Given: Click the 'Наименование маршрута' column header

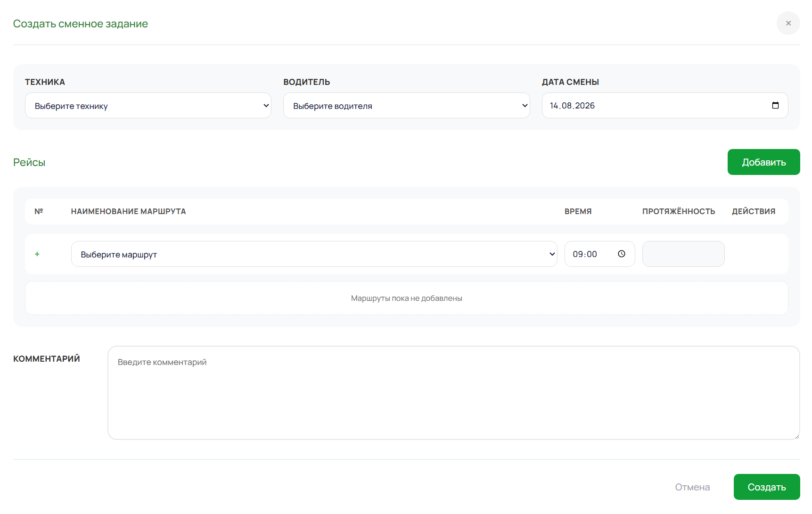Looking at the screenshot, I should coord(128,211).
